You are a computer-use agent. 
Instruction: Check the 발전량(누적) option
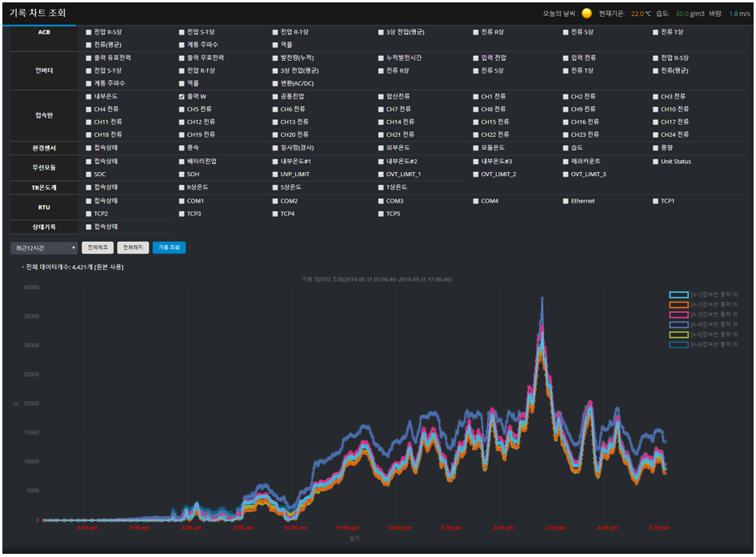[275, 58]
